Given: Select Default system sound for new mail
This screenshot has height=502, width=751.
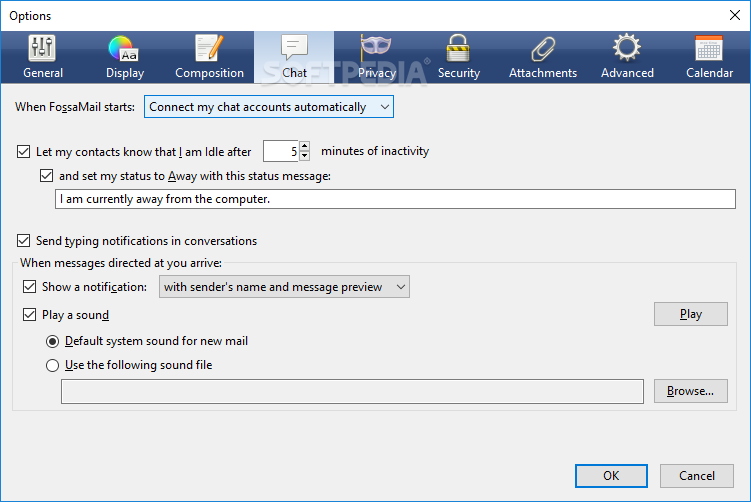Looking at the screenshot, I should coord(52,341).
